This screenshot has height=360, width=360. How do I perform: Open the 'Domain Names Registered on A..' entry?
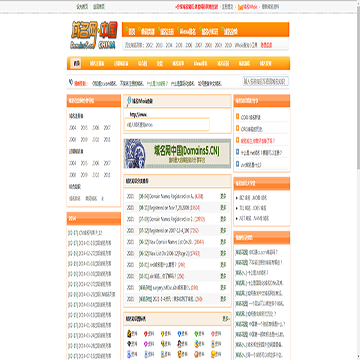click(x=171, y=196)
